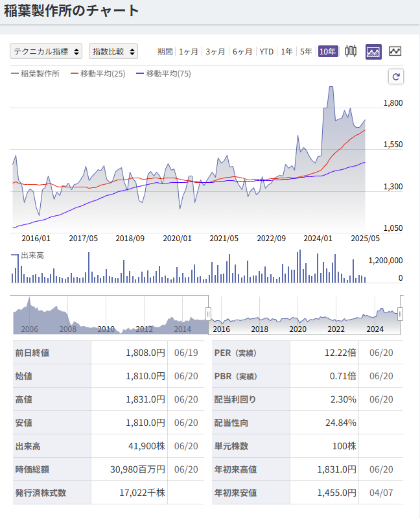This screenshot has height=518, width=420.
Task: Toggle the 移動平均(75) legend entry
Action: [x=164, y=74]
